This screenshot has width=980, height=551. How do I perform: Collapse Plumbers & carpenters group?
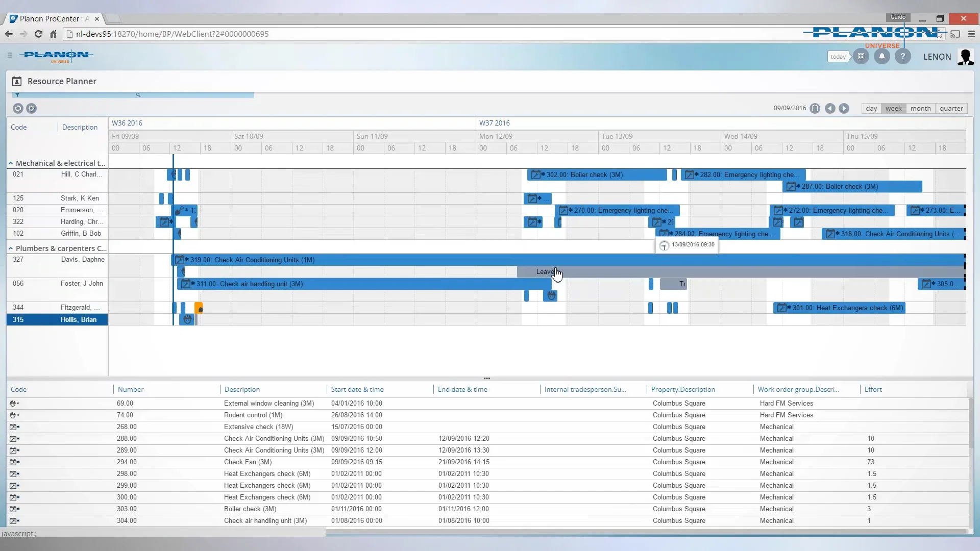[x=10, y=248]
